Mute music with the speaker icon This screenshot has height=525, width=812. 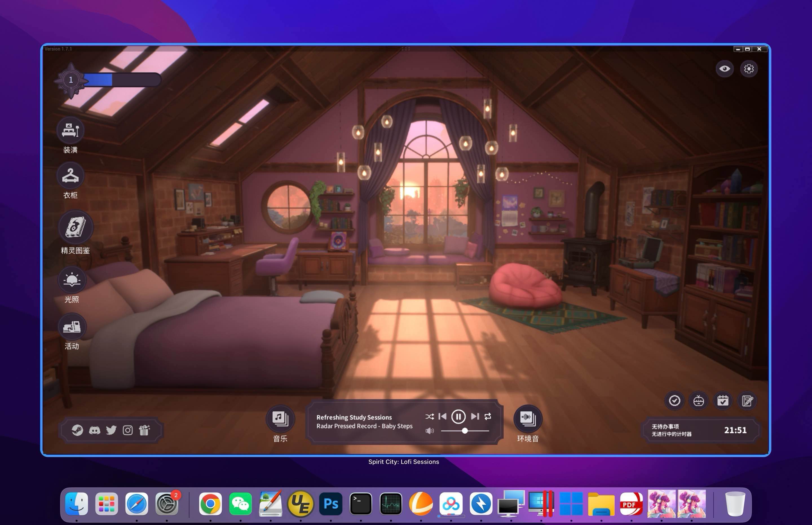click(x=429, y=431)
